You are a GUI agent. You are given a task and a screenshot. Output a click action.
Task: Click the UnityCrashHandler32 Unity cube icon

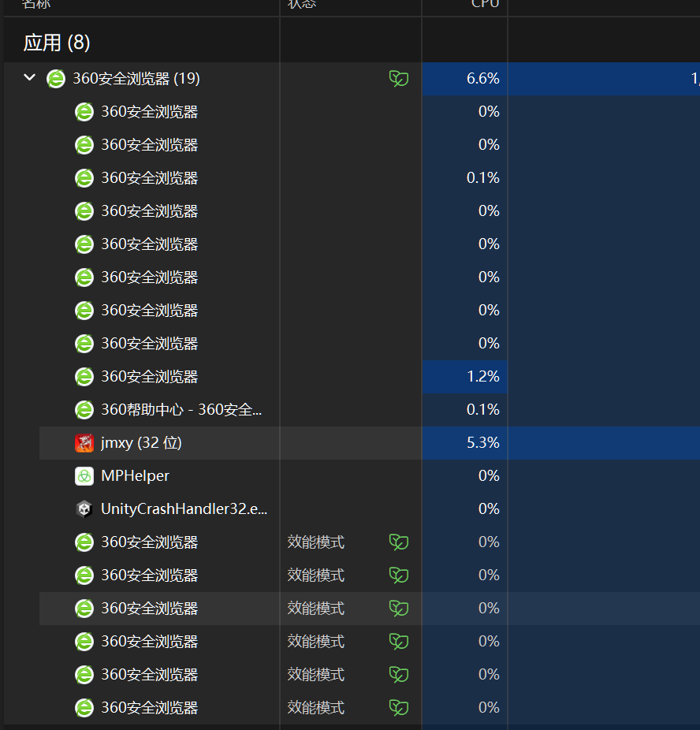84,509
